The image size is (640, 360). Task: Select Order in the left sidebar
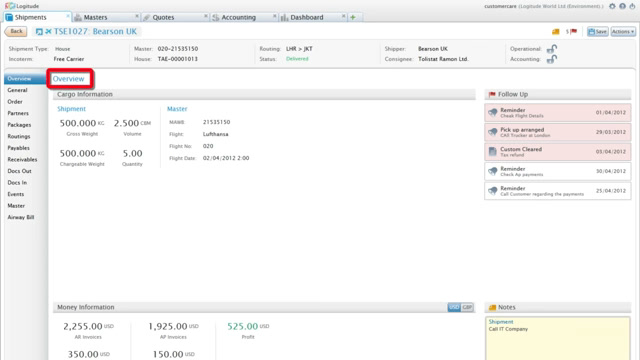click(x=15, y=102)
